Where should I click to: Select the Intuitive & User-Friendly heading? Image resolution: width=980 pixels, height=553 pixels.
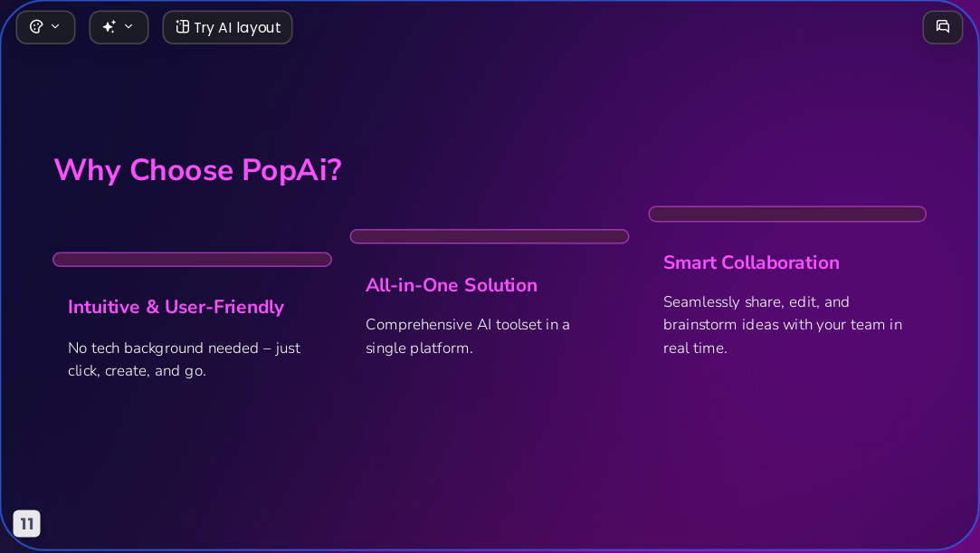(176, 307)
